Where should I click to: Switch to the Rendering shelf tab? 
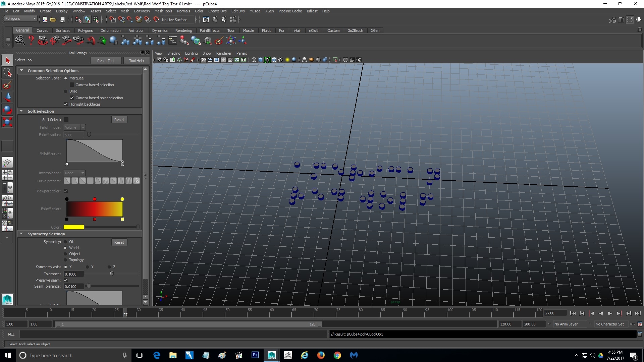coord(183,31)
